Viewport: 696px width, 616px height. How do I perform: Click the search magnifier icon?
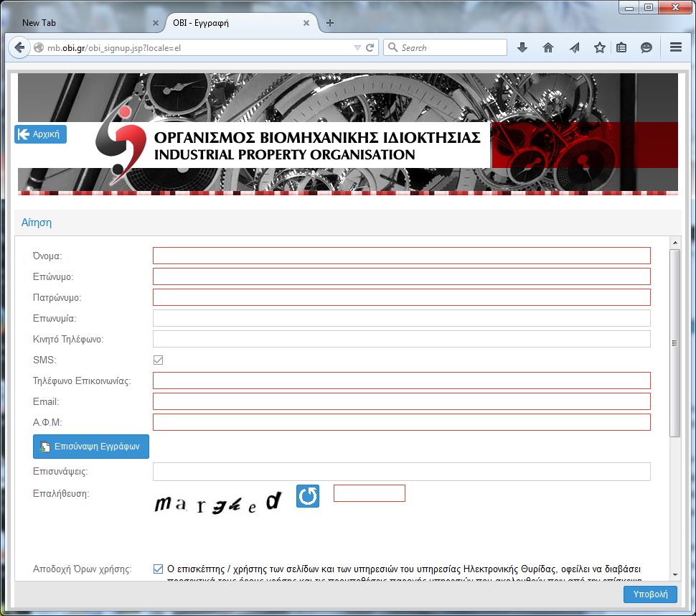392,47
